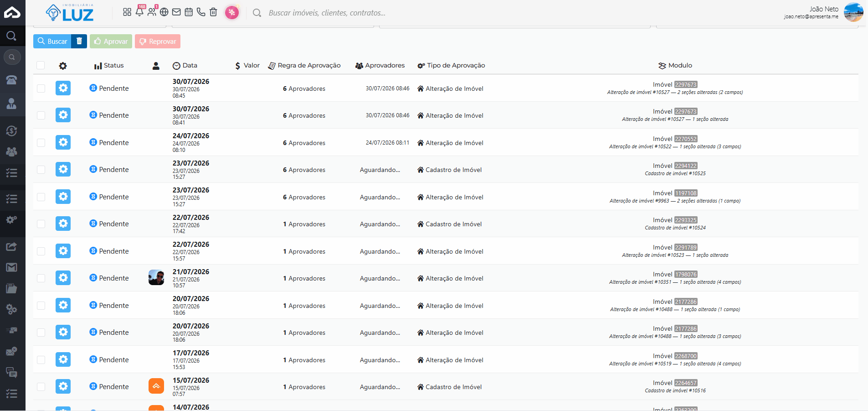The height and width of the screenshot is (411, 868).
Task: Open the calendar icon in top bar
Action: pyautogui.click(x=189, y=12)
